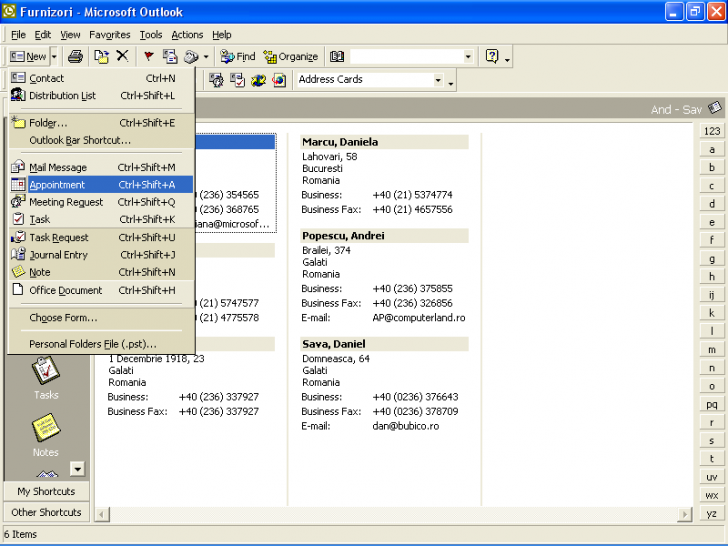Jump to the yz index button
The image size is (728, 546).
[x=712, y=514]
